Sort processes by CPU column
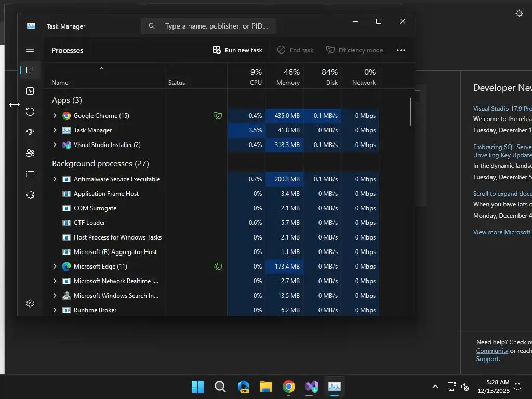532x399 pixels. click(246, 76)
